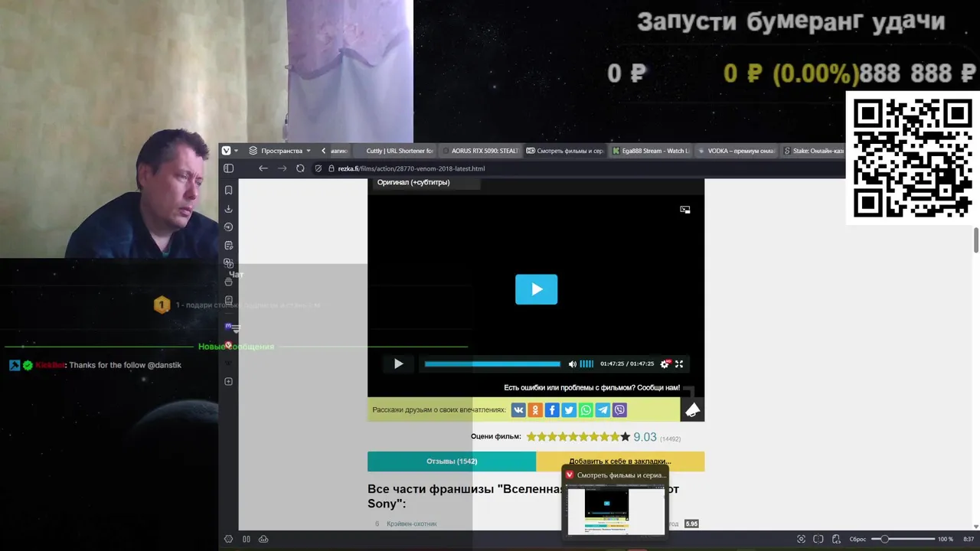Open the VODKA премиум онлайн tab
This screenshot has height=551, width=980.
pyautogui.click(x=737, y=151)
